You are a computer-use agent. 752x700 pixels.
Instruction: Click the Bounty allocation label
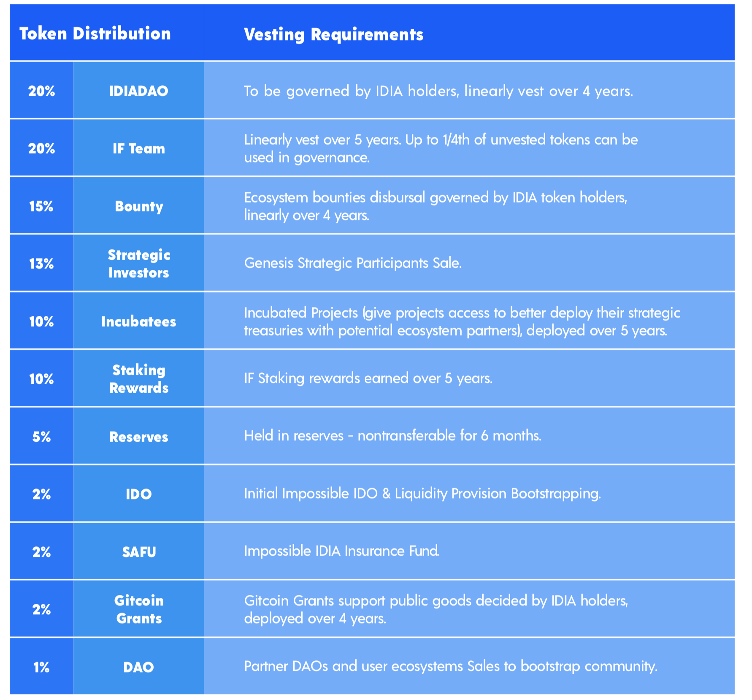point(139,206)
